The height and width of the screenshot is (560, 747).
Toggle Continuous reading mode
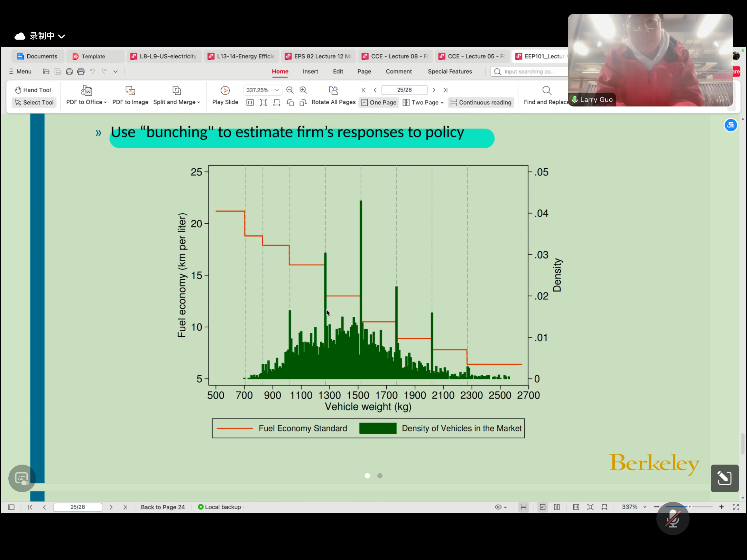(481, 102)
